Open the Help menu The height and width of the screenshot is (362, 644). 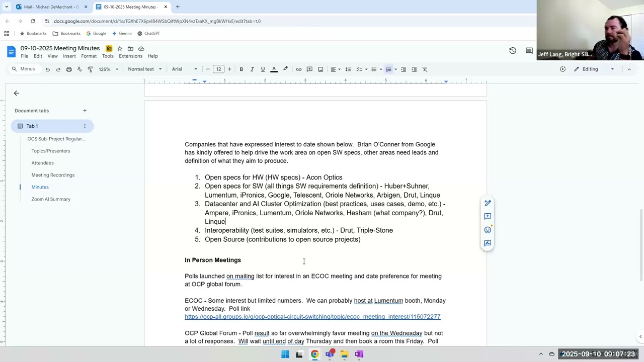click(x=152, y=56)
